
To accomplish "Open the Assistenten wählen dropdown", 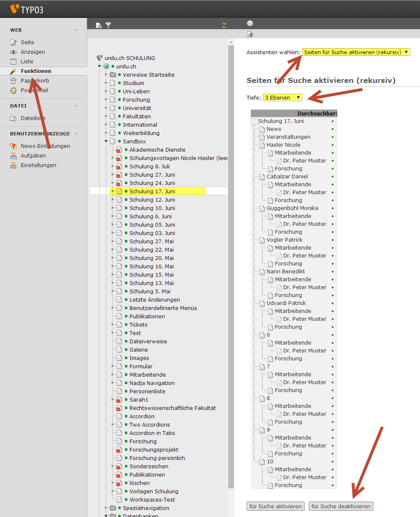I will 356,52.
